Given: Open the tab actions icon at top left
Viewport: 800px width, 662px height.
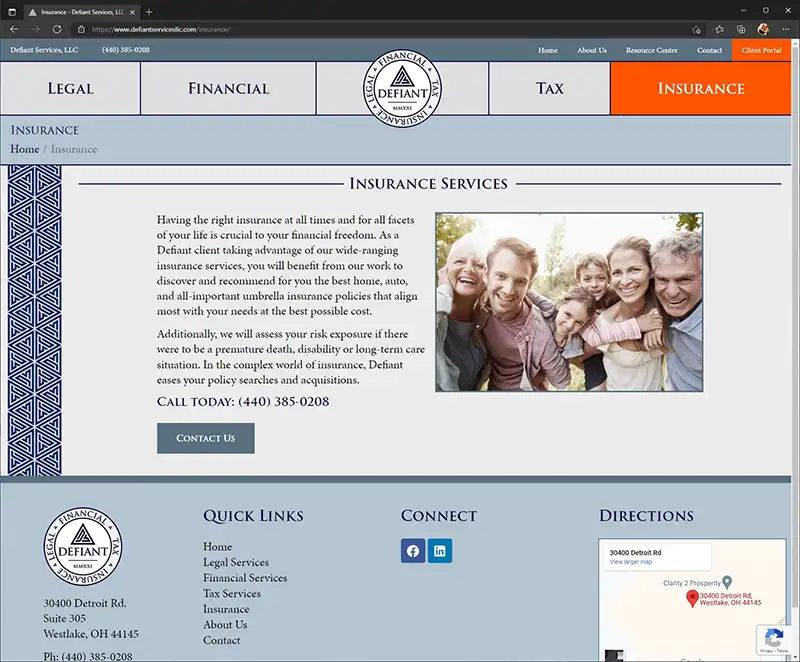Looking at the screenshot, I should tap(12, 12).
